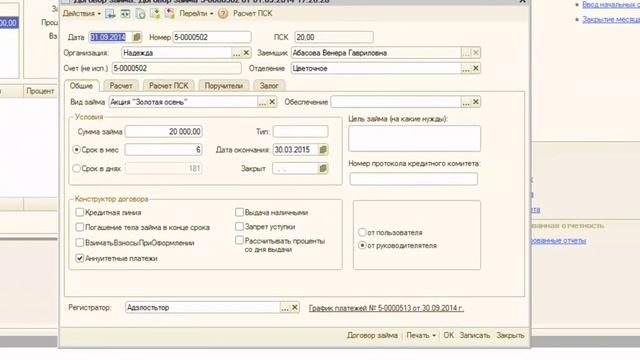640x360 pixels.
Task: Open selection list for Отделение
Action: (x=466, y=69)
